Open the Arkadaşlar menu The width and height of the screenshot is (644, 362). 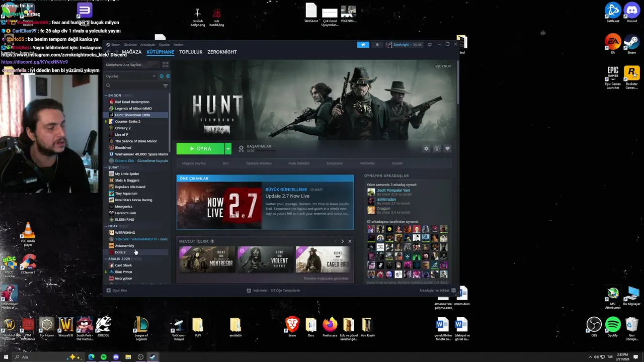(147, 45)
